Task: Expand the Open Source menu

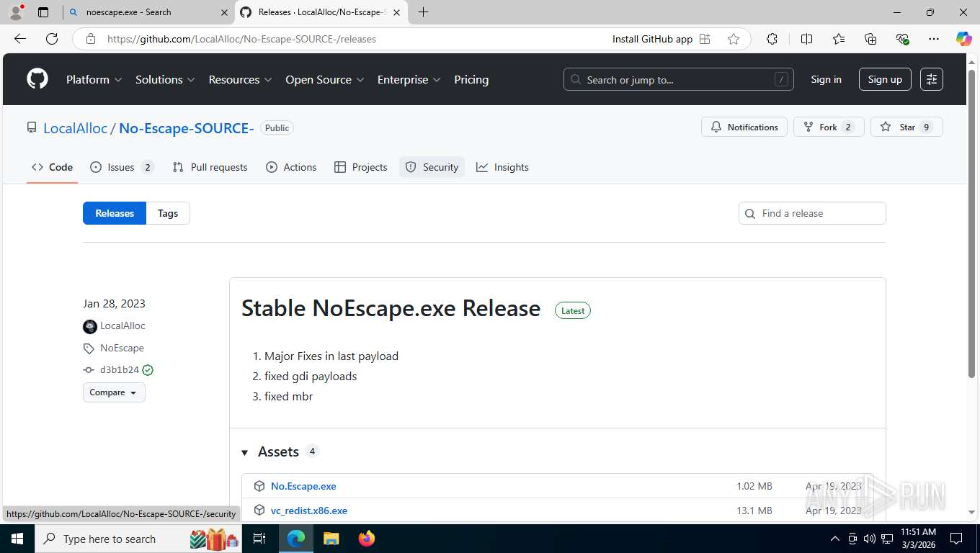Action: tap(325, 79)
